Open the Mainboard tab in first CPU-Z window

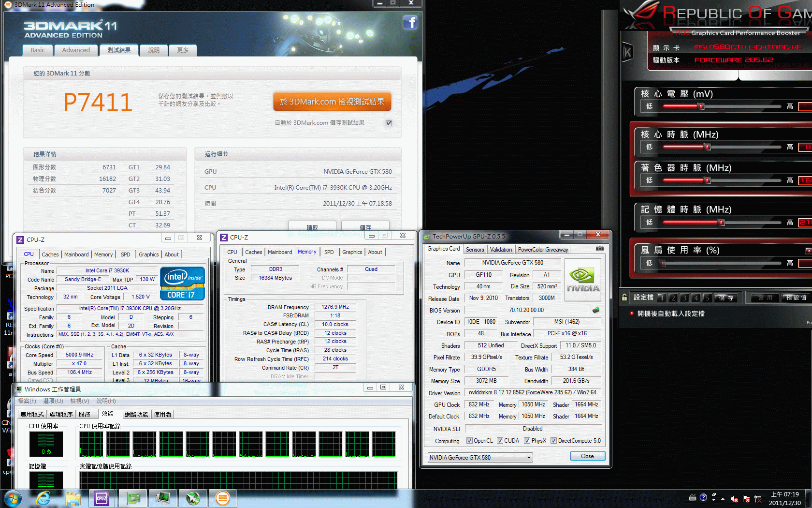(76, 254)
